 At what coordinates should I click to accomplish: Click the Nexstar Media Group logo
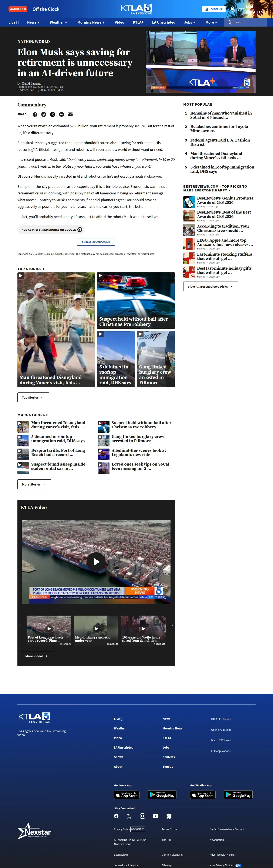(34, 831)
